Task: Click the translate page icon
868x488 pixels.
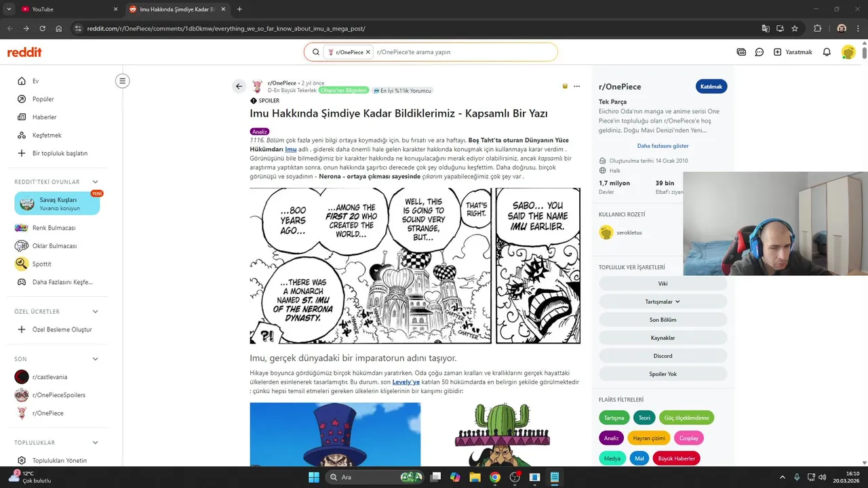Action: (x=766, y=28)
